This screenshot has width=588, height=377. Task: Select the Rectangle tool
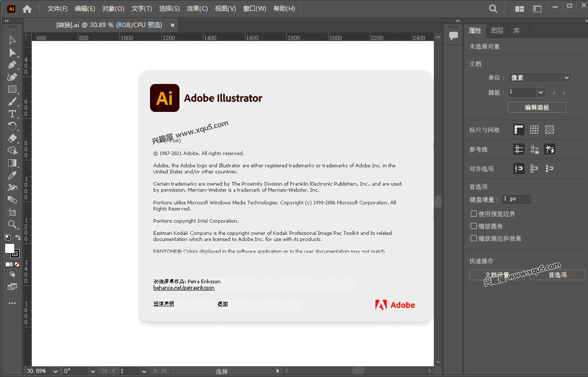click(x=12, y=89)
